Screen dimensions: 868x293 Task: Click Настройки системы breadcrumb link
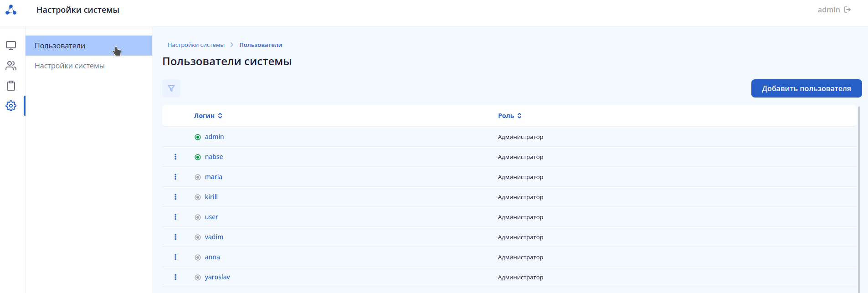pos(196,45)
